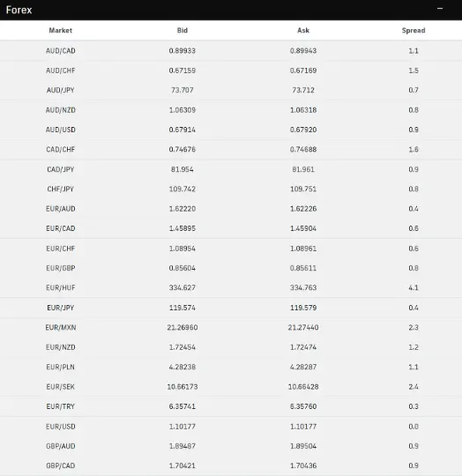Click the GBP/AUD bid price 1.89487
Screen dimensions: 462x476
(x=183, y=446)
